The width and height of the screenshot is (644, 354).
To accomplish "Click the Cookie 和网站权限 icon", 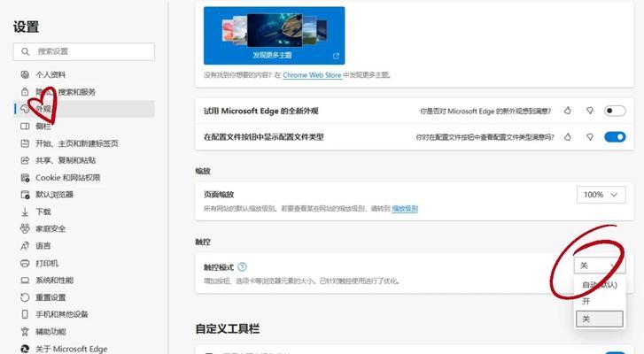I will pos(25,178).
